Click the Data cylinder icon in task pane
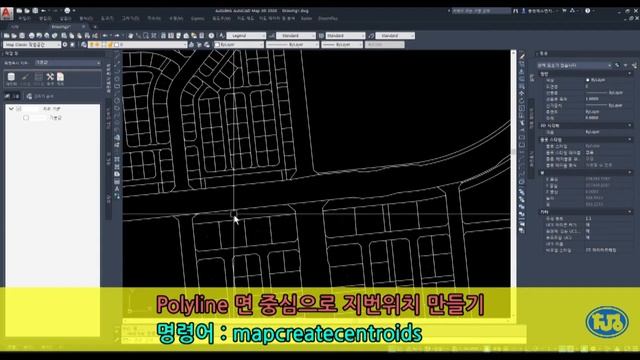 (11, 78)
